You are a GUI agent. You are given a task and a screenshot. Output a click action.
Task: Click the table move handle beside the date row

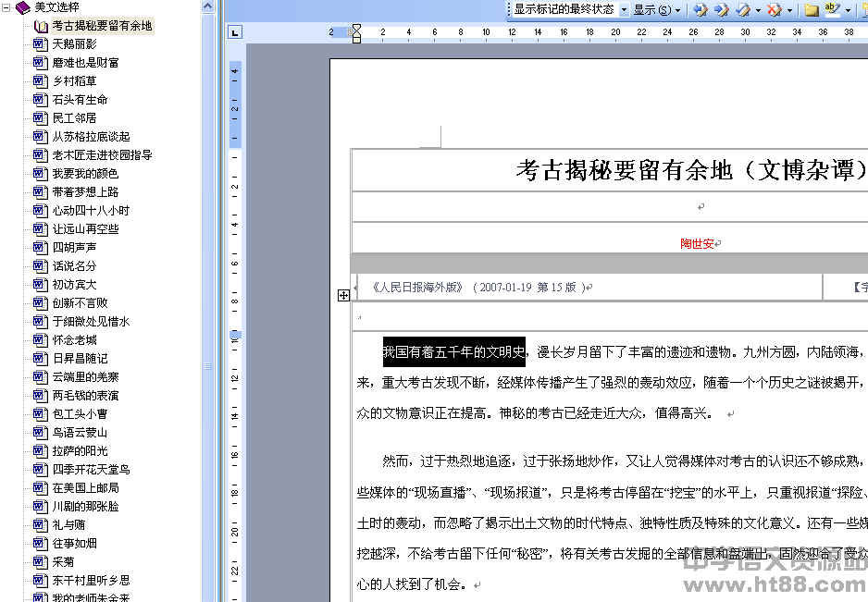tap(343, 296)
